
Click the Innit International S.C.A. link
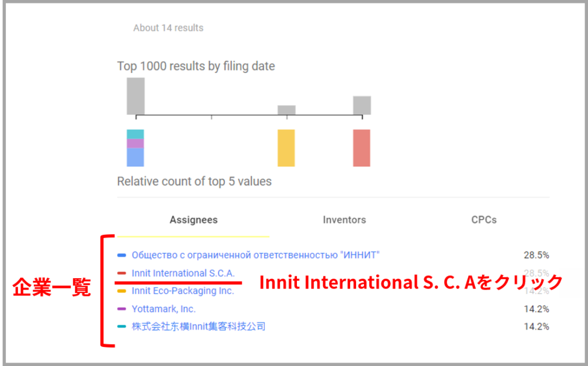point(183,273)
